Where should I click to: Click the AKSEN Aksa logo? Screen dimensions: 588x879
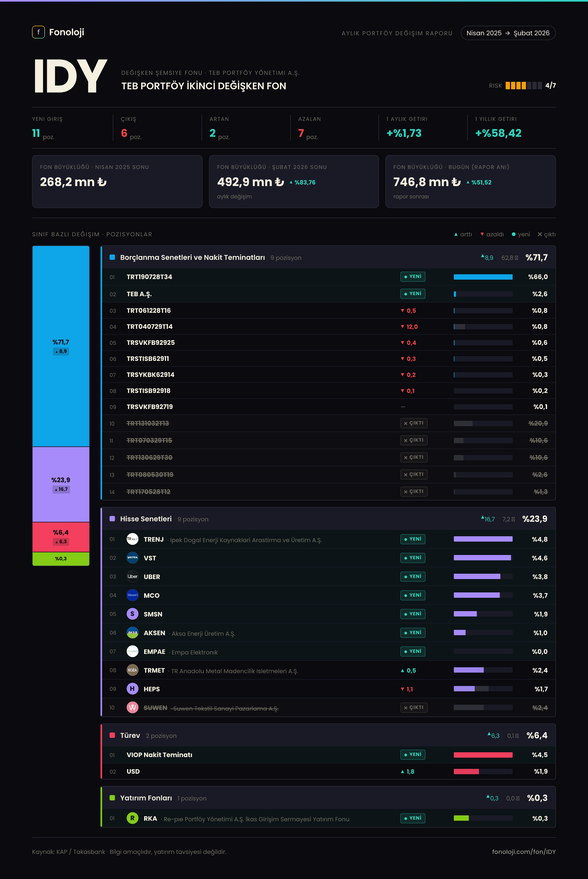pyautogui.click(x=132, y=633)
